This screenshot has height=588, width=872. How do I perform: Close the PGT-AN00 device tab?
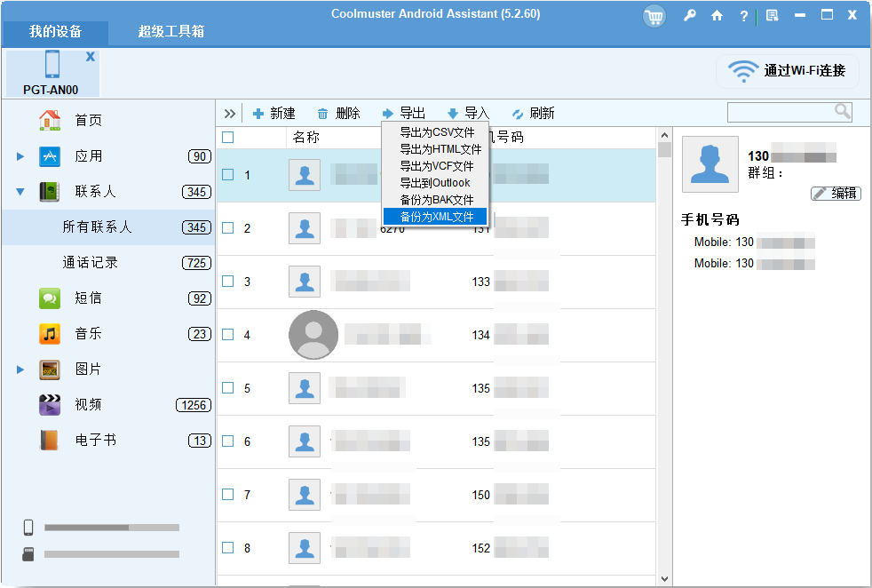pos(90,56)
